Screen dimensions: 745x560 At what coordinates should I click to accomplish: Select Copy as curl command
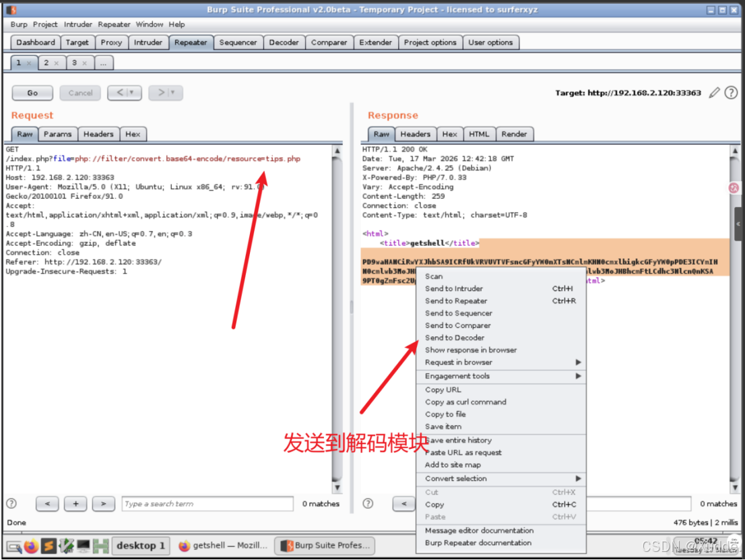coord(500,402)
